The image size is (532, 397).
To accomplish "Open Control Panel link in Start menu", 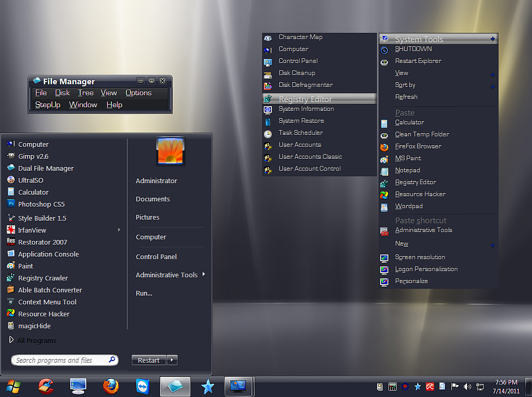I will 156,257.
